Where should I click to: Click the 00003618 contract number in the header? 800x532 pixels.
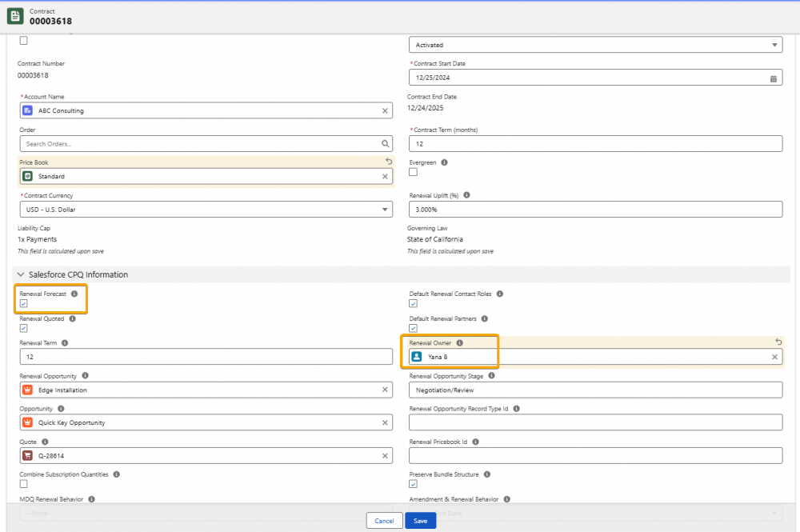click(x=50, y=22)
